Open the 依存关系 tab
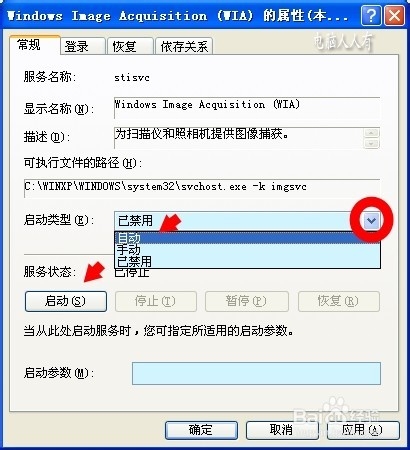Viewport: 410px width, 450px height. tap(184, 46)
